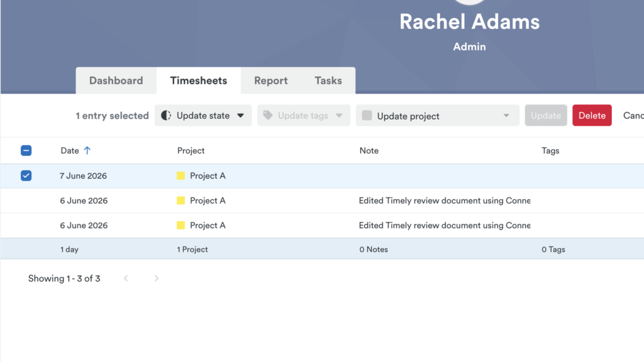Click the Project column header
Image resolution: width=644 pixels, height=362 pixels.
(191, 151)
